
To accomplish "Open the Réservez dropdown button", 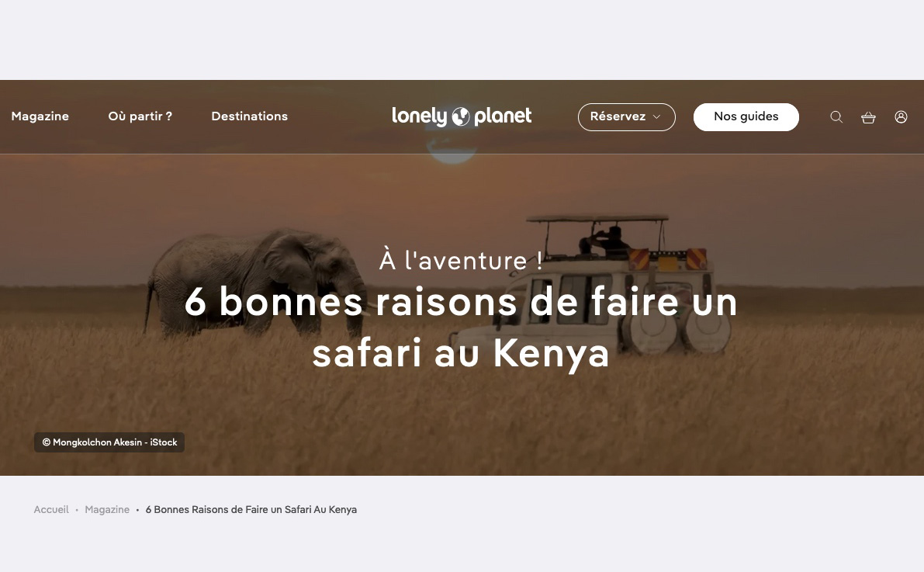I will [626, 116].
